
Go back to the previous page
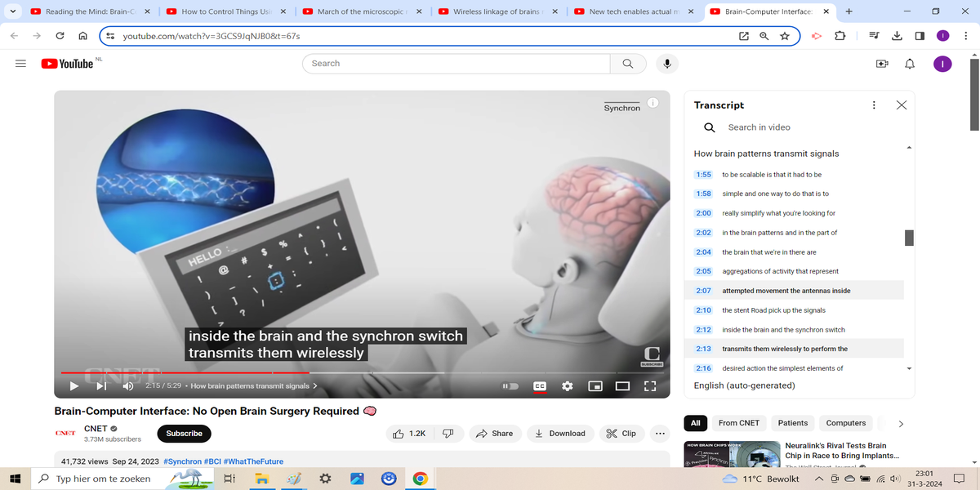[x=14, y=36]
